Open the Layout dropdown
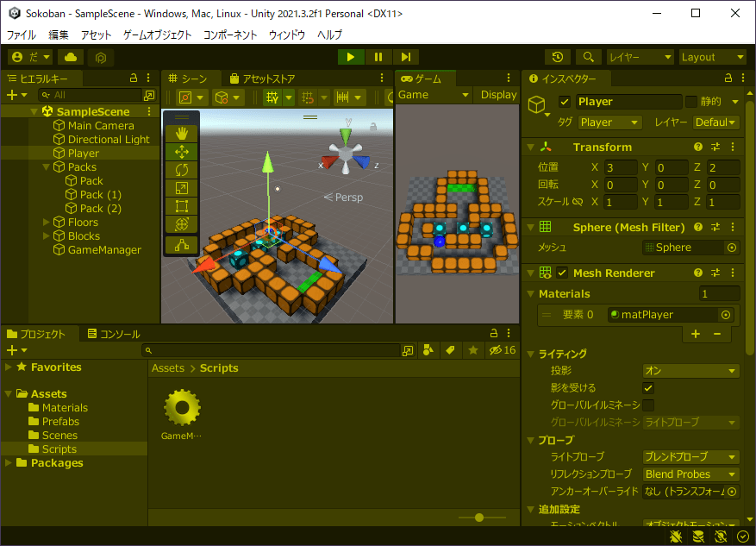The height and width of the screenshot is (546, 756). [712, 57]
